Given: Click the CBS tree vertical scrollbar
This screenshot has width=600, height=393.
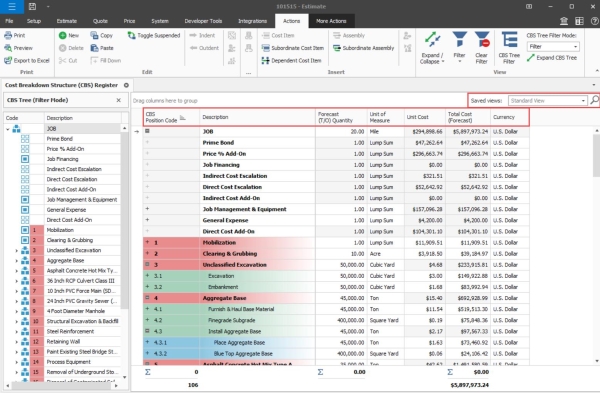Looking at the screenshot, I should pyautogui.click(x=124, y=220).
